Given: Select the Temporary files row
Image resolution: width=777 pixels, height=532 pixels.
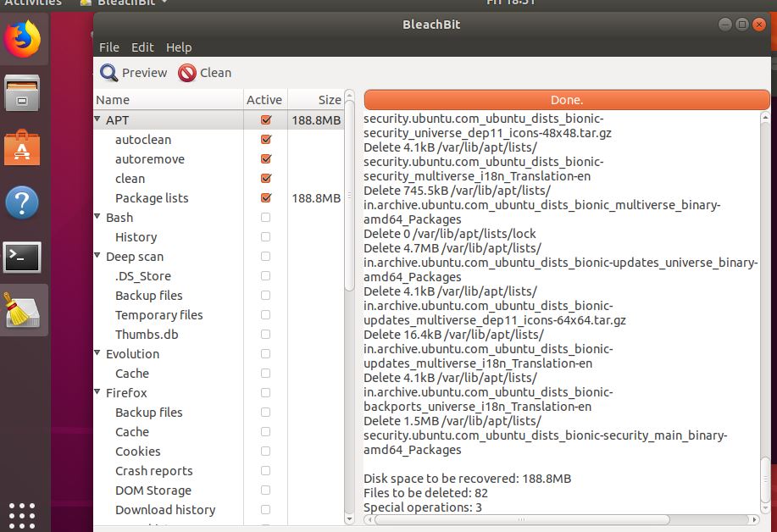Looking at the screenshot, I should pos(218,315).
